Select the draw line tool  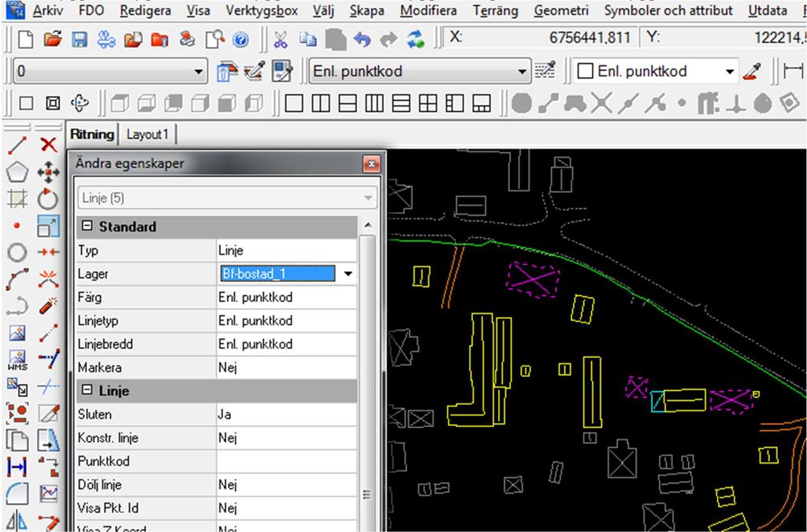coord(17,146)
